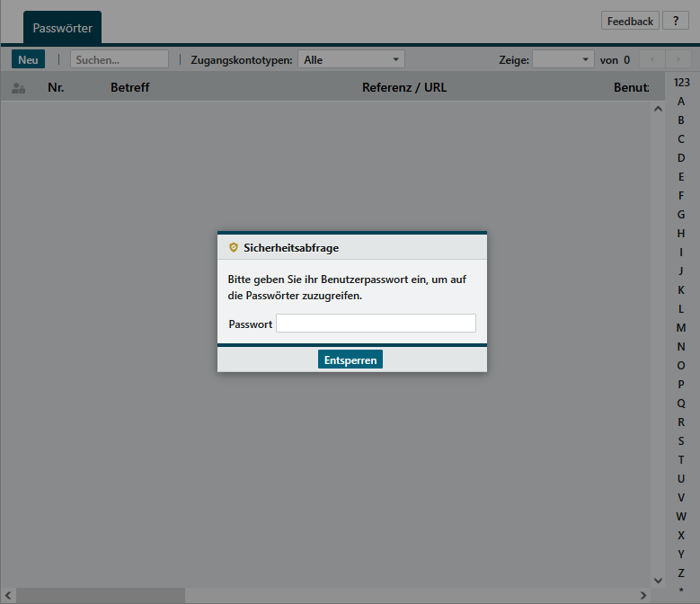Go to the previous page arrow
This screenshot has width=700, height=604.
651,59
